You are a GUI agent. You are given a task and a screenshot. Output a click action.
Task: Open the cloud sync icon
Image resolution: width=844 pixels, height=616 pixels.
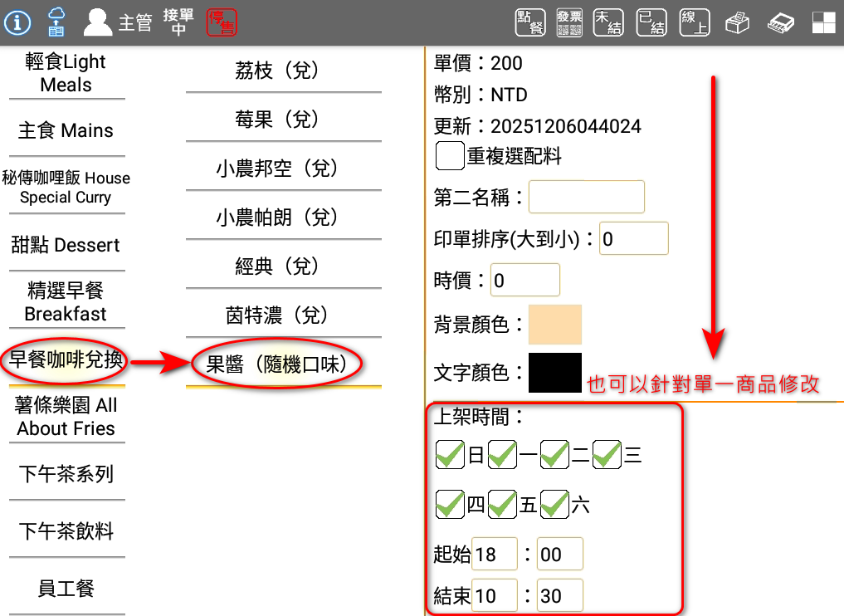(x=57, y=22)
